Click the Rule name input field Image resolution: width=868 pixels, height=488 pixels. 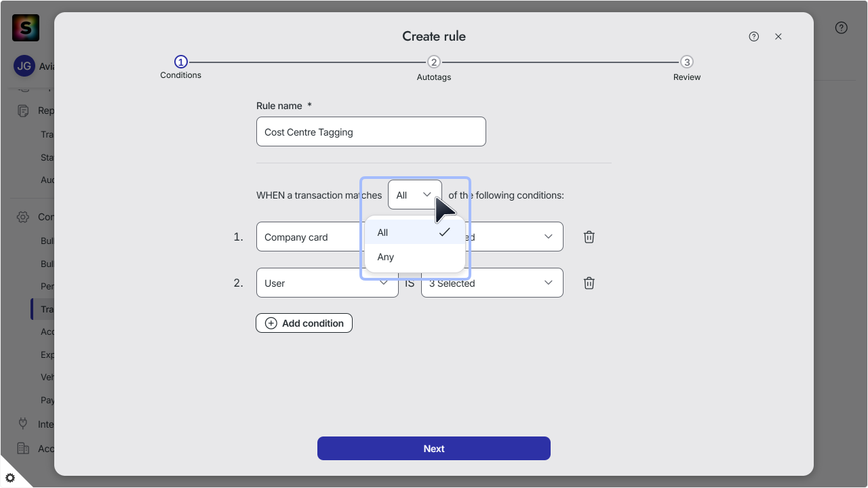click(x=371, y=131)
